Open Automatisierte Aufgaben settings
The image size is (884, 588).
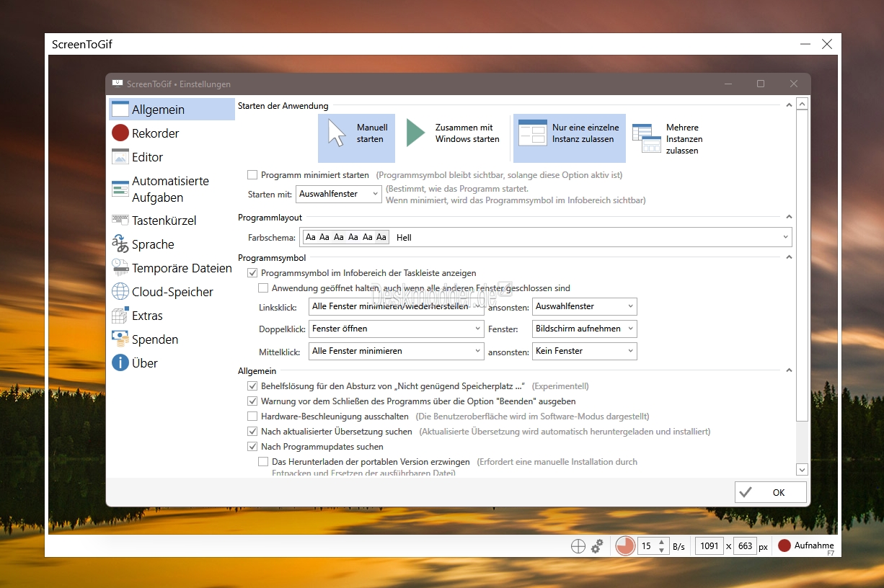pyautogui.click(x=172, y=189)
